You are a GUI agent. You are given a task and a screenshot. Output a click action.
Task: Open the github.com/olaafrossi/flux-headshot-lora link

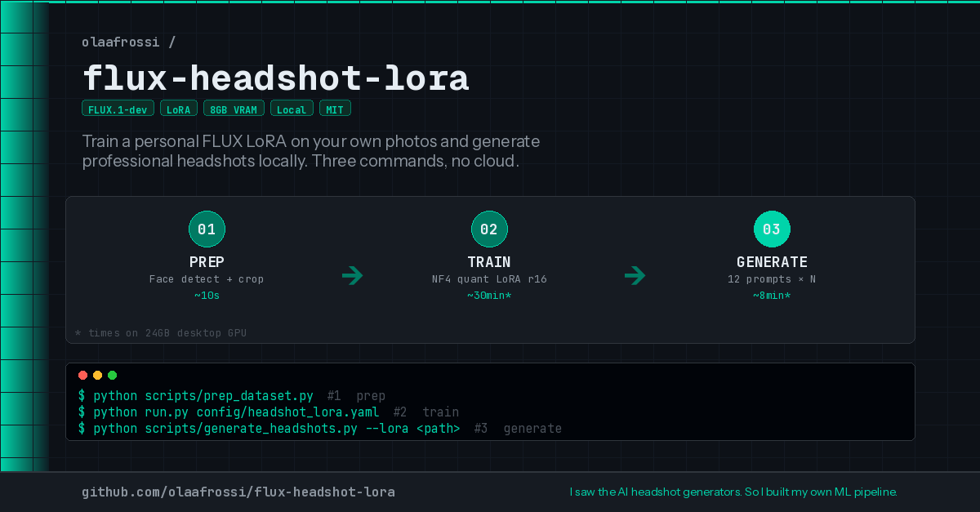[238, 492]
